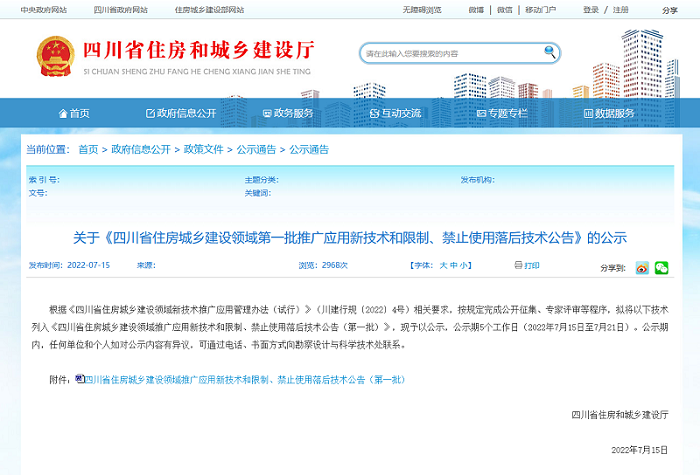Screen dimensions: 700x475
Task: Set font size to small (小)
Action: point(464,265)
